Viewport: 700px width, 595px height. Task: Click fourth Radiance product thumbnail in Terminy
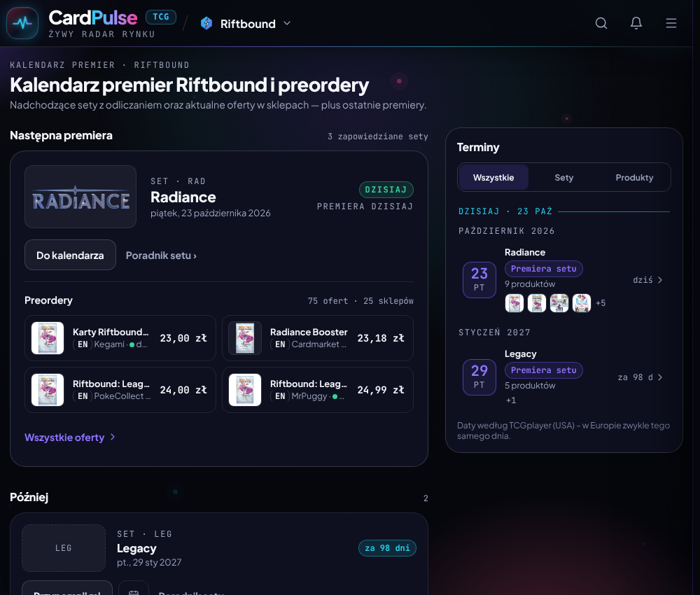pos(581,303)
